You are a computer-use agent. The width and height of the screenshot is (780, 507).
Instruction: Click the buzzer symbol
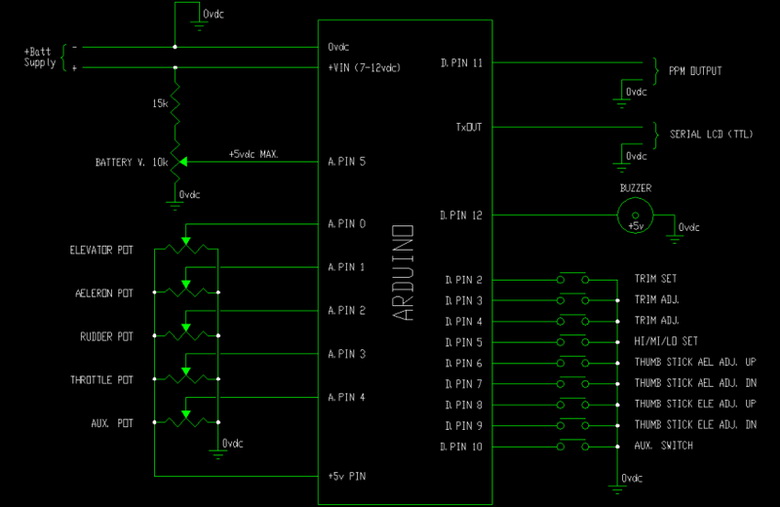click(634, 213)
